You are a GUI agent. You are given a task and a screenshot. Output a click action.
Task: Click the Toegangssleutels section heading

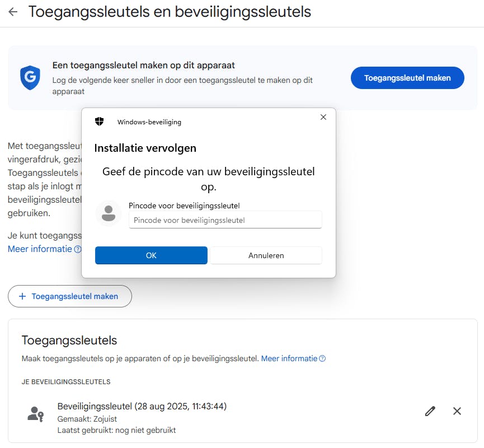pos(69,340)
